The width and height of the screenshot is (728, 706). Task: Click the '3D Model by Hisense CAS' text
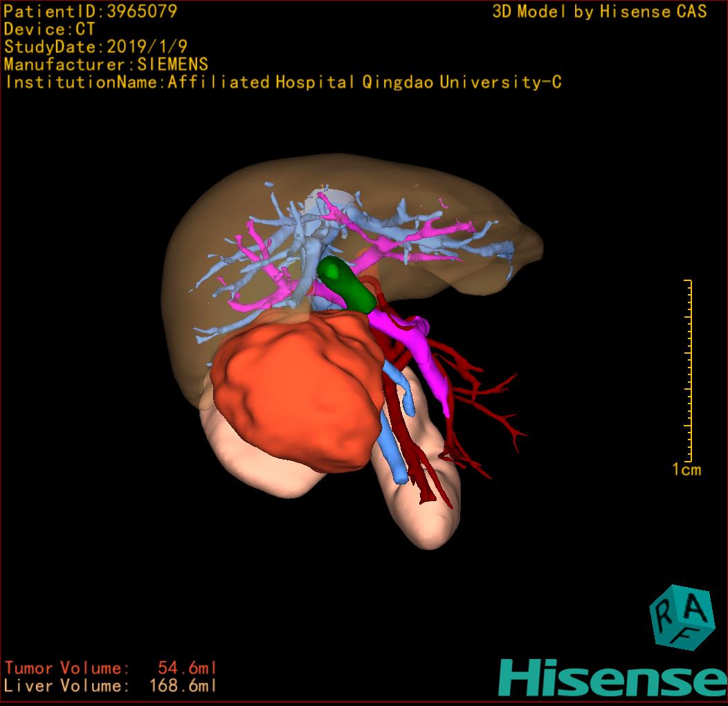[599, 11]
